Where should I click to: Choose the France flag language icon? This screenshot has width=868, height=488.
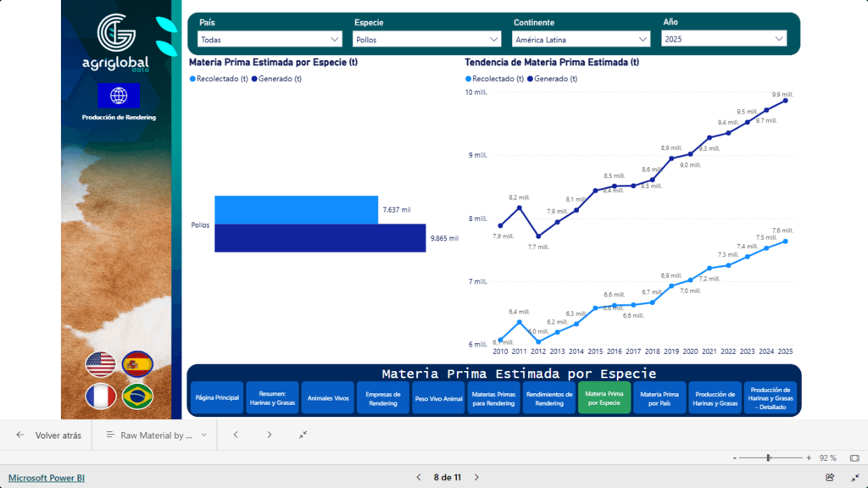tap(100, 396)
